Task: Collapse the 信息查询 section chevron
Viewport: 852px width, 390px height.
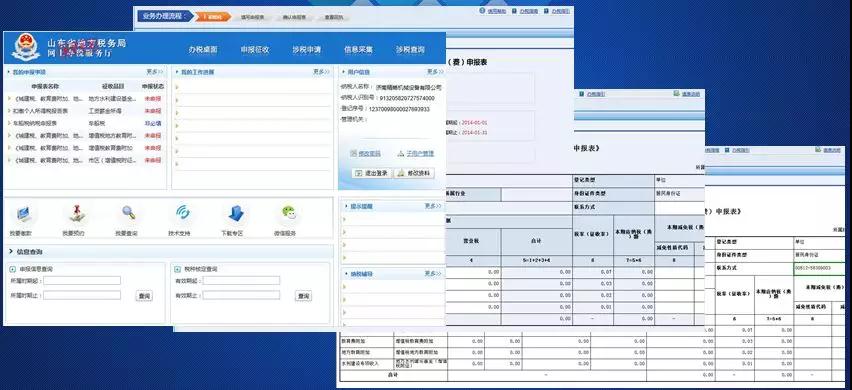Action: tap(10, 252)
